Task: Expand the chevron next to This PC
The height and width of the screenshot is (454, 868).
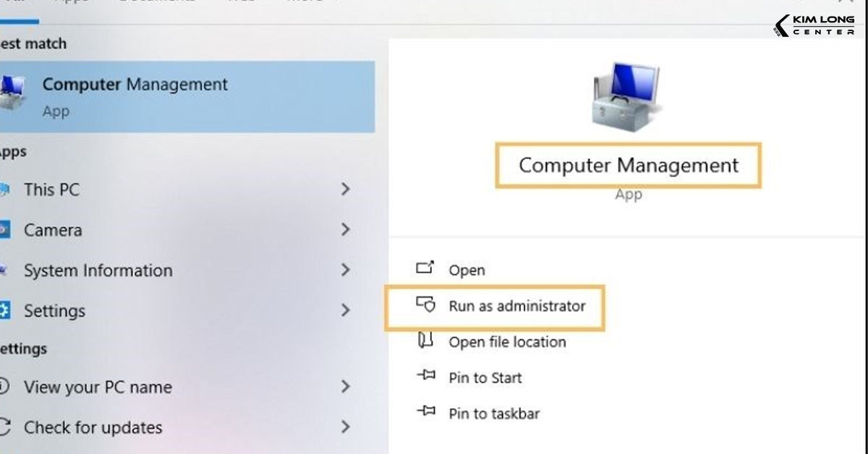Action: pos(345,189)
